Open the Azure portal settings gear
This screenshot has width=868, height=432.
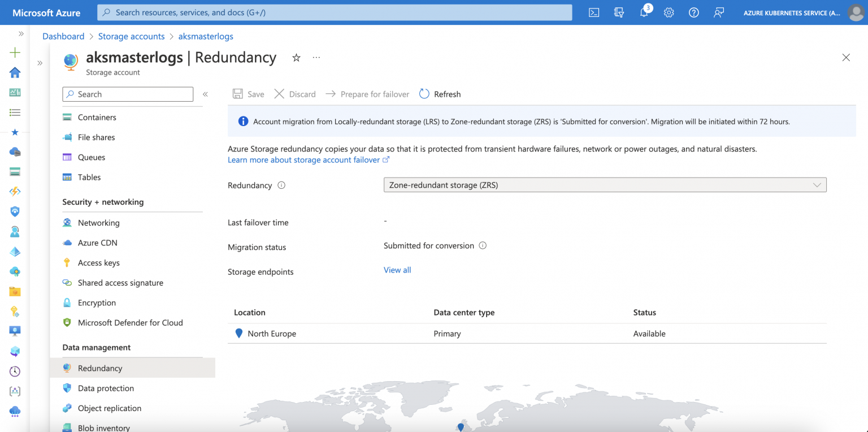click(x=669, y=12)
